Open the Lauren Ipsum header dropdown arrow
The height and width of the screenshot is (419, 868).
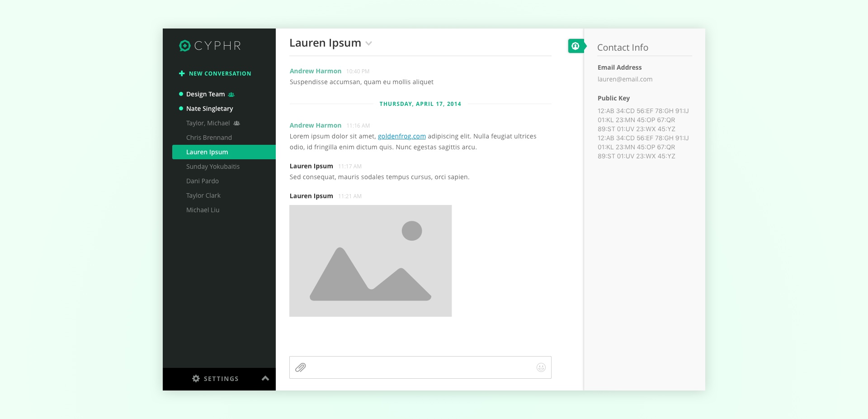369,43
